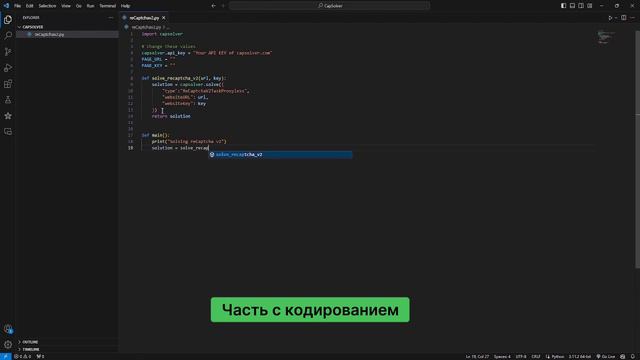Start Go Live server from status bar
Image resolution: width=640 pixels, height=360 pixels.
coord(606,356)
